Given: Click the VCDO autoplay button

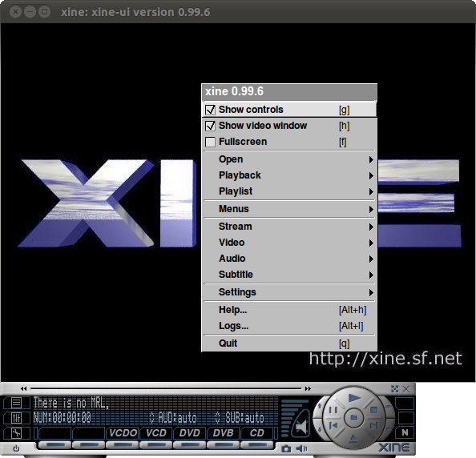Looking at the screenshot, I should pos(123,433).
